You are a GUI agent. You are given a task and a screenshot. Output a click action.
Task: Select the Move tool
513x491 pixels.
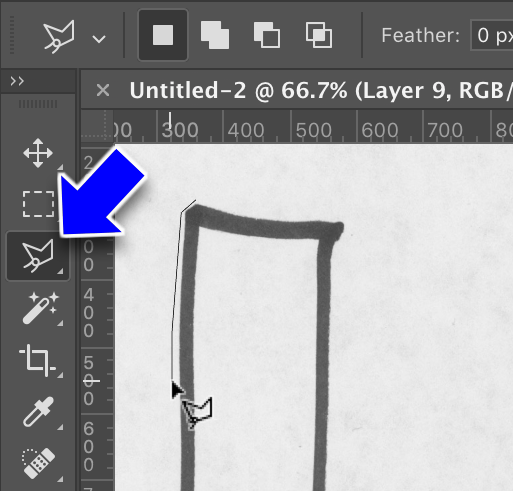[x=38, y=153]
